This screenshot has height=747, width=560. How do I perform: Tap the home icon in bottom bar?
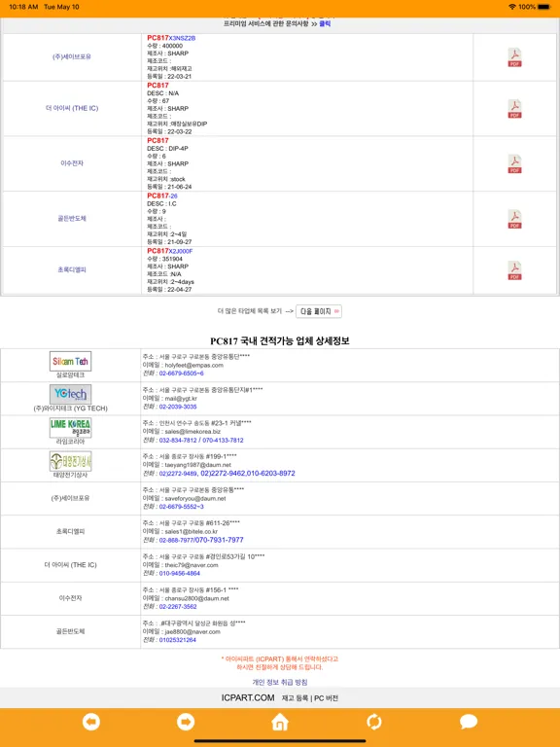coord(280,722)
